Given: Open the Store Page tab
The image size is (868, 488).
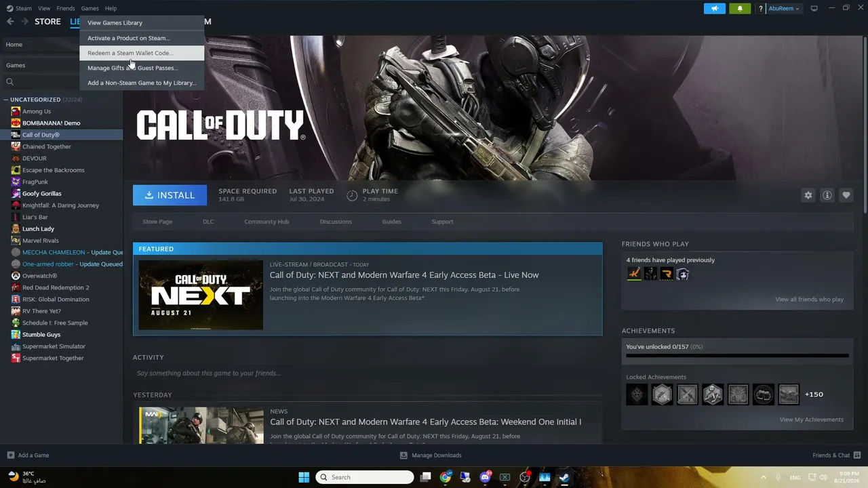Looking at the screenshot, I should coord(157,222).
